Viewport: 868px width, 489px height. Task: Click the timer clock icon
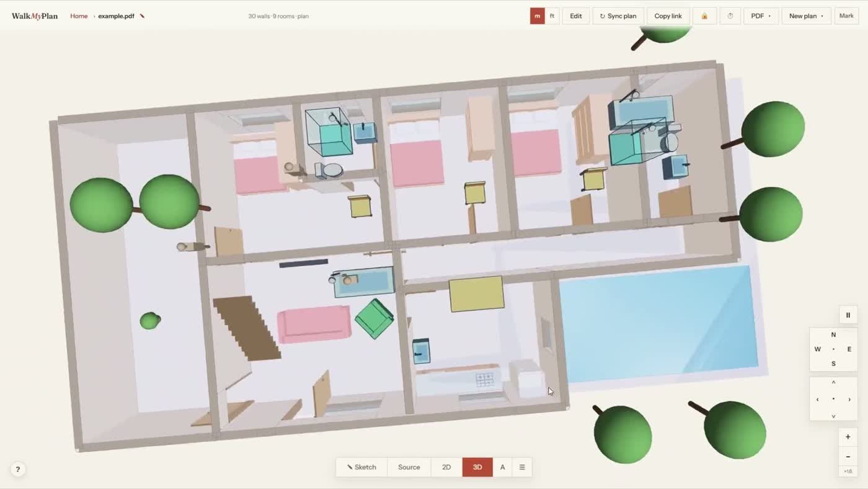[730, 16]
